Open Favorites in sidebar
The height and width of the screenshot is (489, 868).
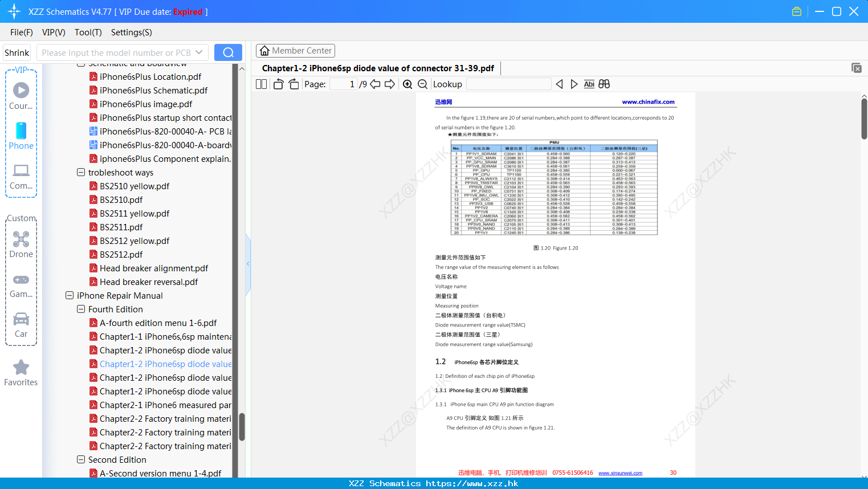pos(21,373)
